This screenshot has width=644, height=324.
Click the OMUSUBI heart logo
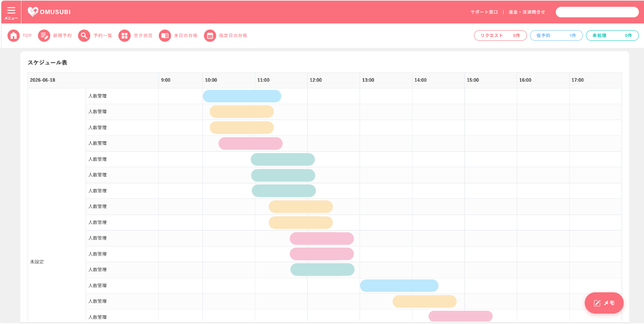[x=33, y=12]
